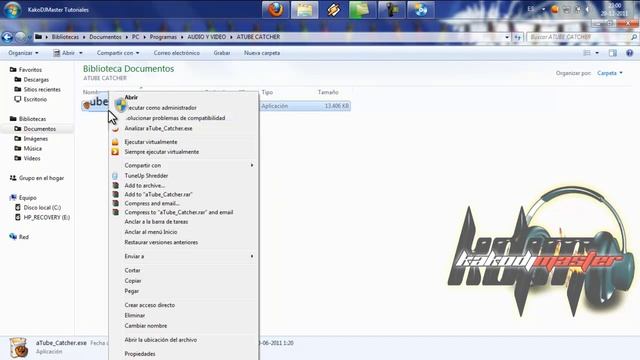Select Add to archive... option
The image size is (640, 360).
pyautogui.click(x=144, y=185)
